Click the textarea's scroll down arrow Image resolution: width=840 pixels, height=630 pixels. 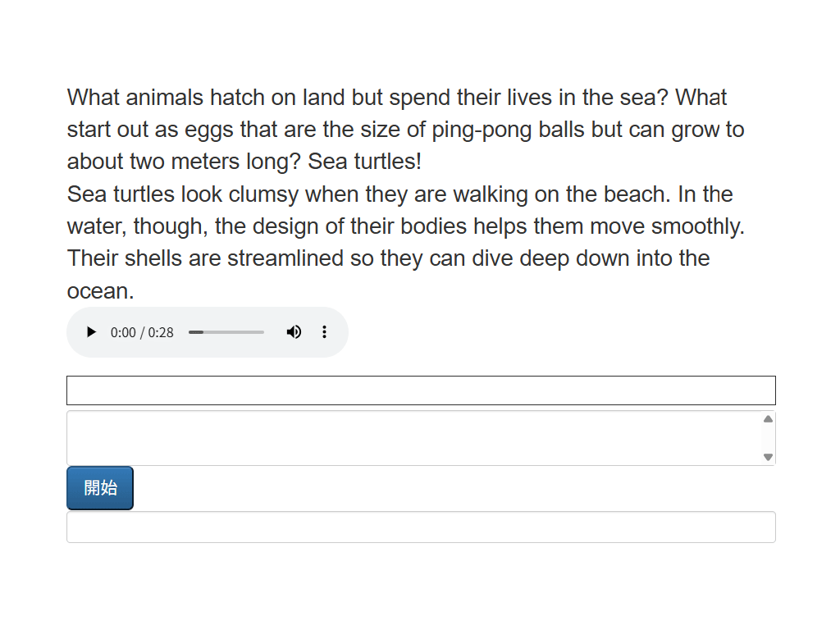coord(768,457)
